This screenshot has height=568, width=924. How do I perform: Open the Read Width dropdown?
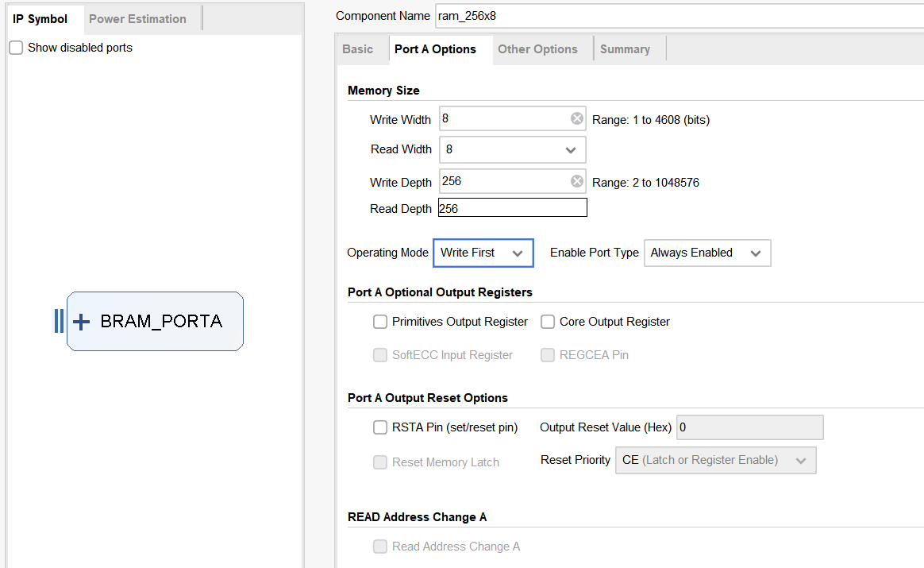[x=512, y=149]
